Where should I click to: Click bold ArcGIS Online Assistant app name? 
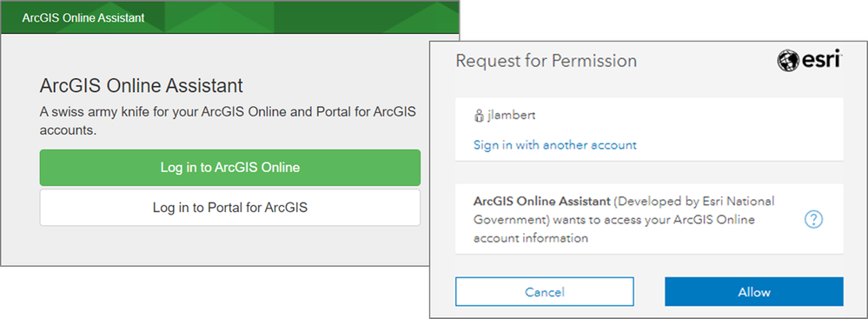pos(542,201)
